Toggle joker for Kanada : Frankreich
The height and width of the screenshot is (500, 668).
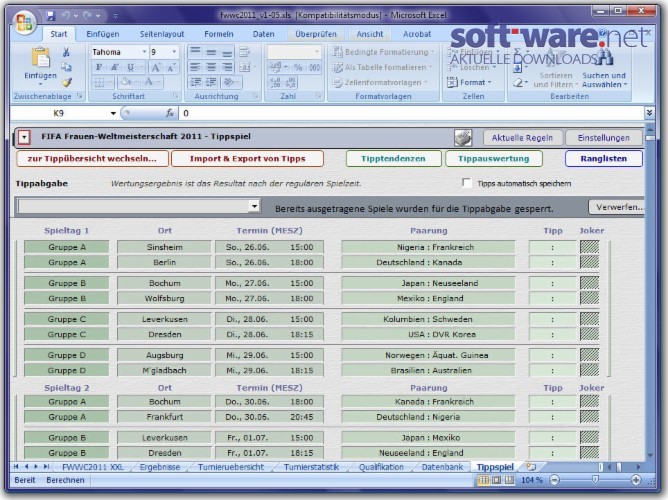(590, 401)
